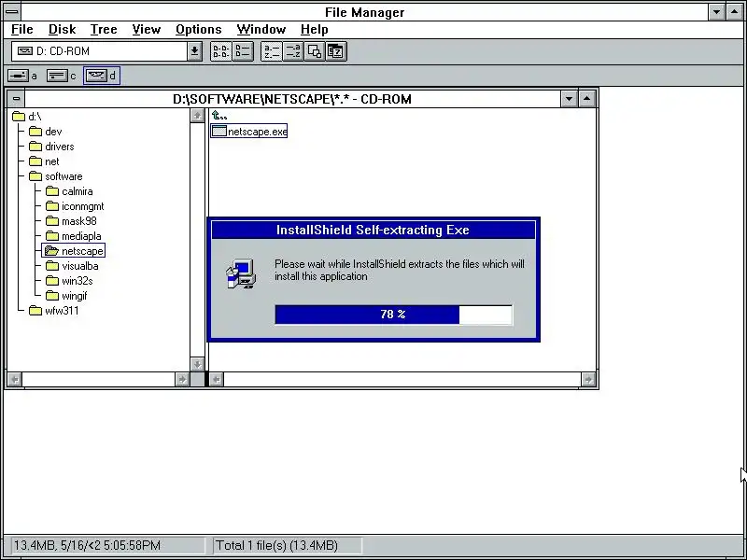Open the Window menu

(261, 30)
